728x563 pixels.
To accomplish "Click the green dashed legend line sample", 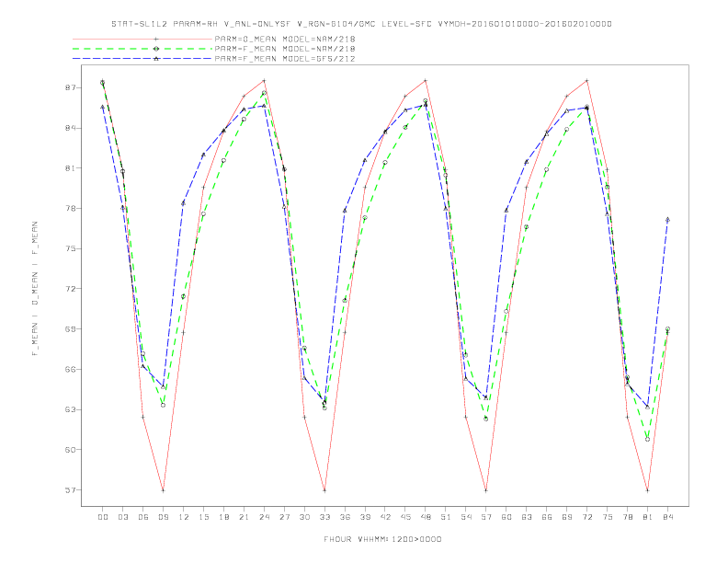I will tap(142, 49).
